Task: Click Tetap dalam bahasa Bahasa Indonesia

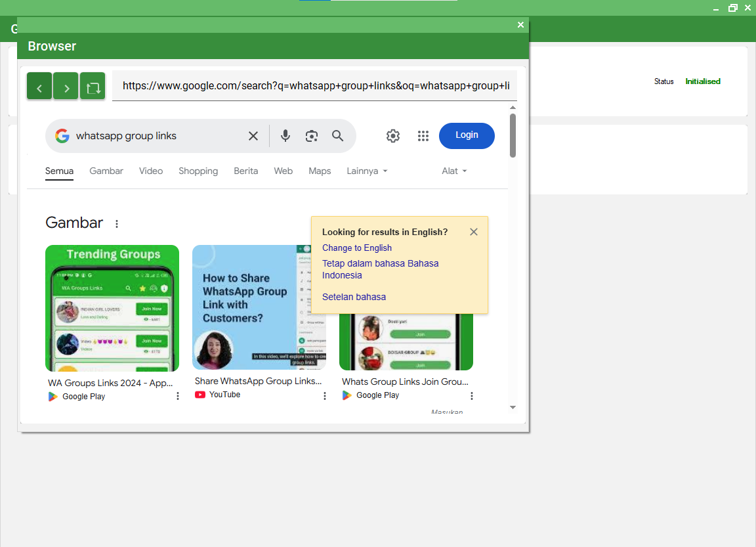Action: pyautogui.click(x=381, y=269)
